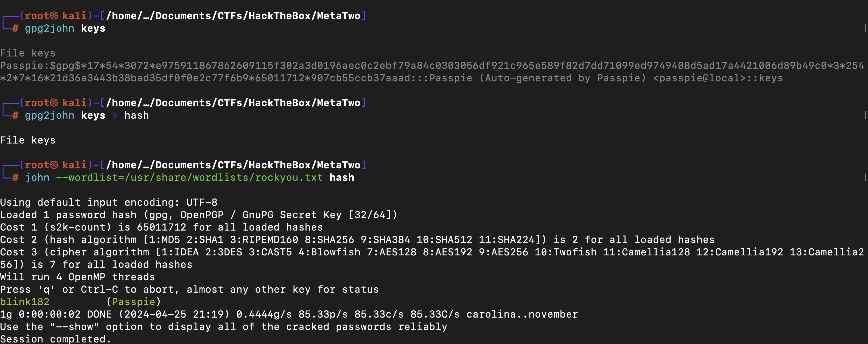Viewport: 868px width, 344px height.
Task: Click the "Will run 4 OpenMP threads" line
Action: click(77, 277)
